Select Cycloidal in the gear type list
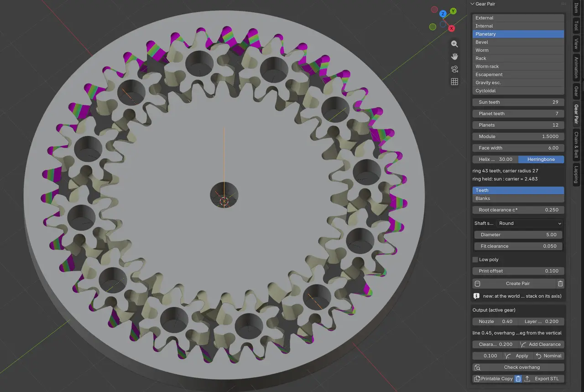584x392 pixels. 518,91
